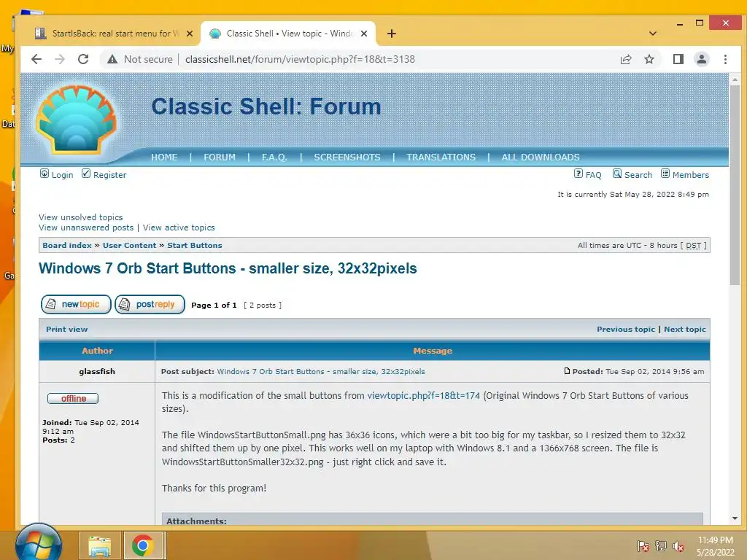
Task: Open Print view
Action: [66, 329]
